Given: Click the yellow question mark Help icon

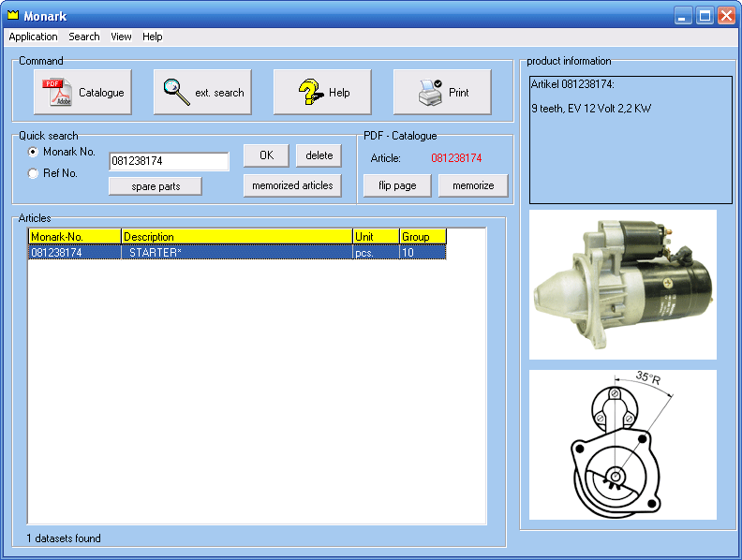Looking at the screenshot, I should 310,92.
